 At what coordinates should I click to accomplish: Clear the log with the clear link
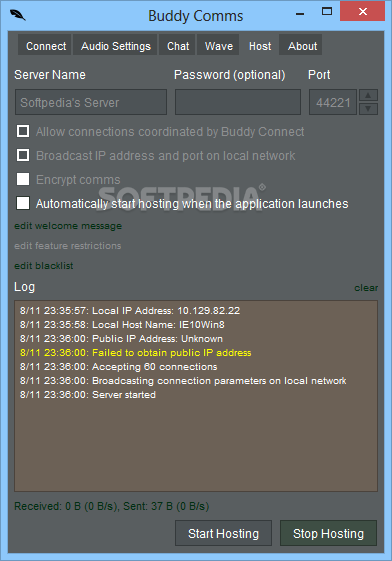point(366,288)
